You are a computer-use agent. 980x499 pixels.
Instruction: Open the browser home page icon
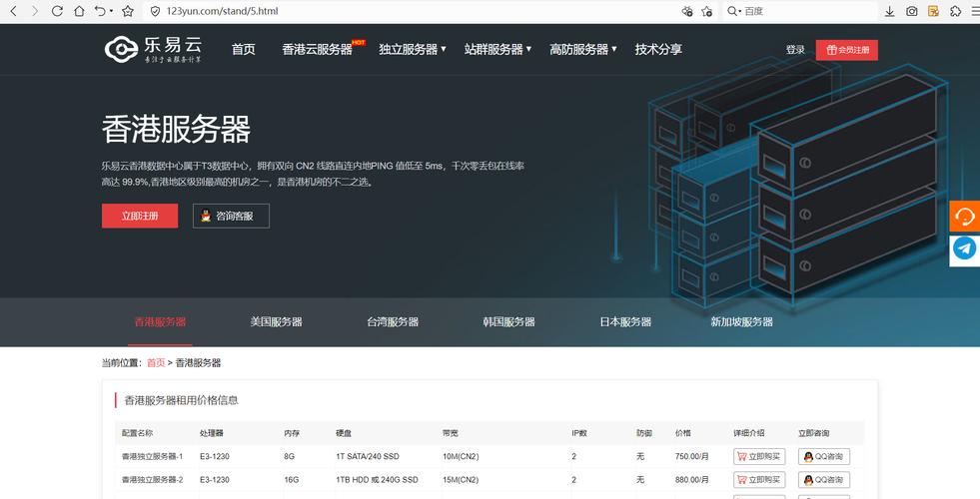point(79,11)
